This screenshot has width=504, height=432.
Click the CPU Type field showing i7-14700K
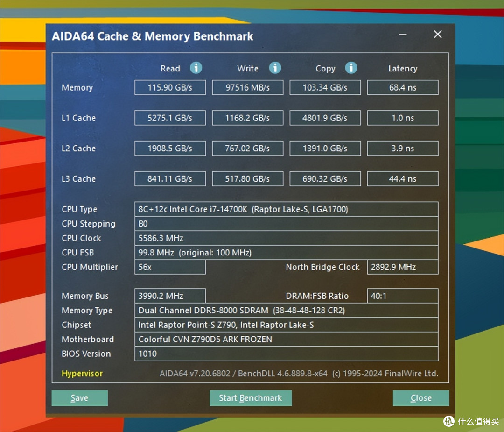point(287,209)
